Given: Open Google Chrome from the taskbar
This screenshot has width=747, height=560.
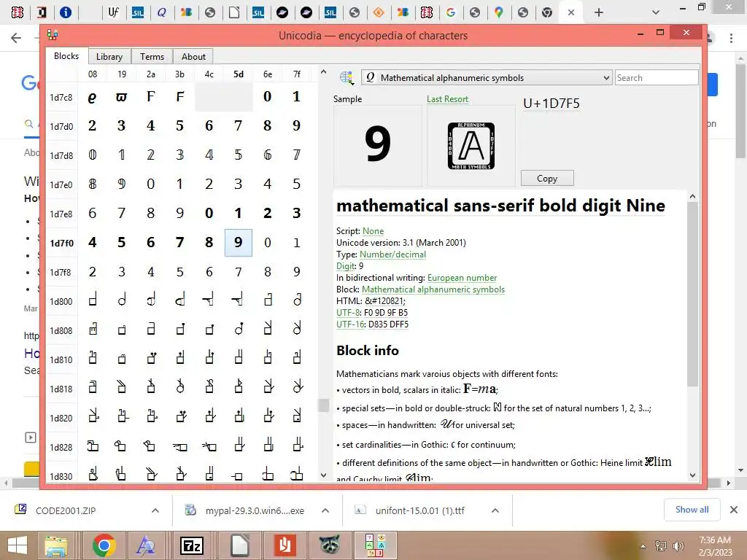Looking at the screenshot, I should (x=104, y=545).
